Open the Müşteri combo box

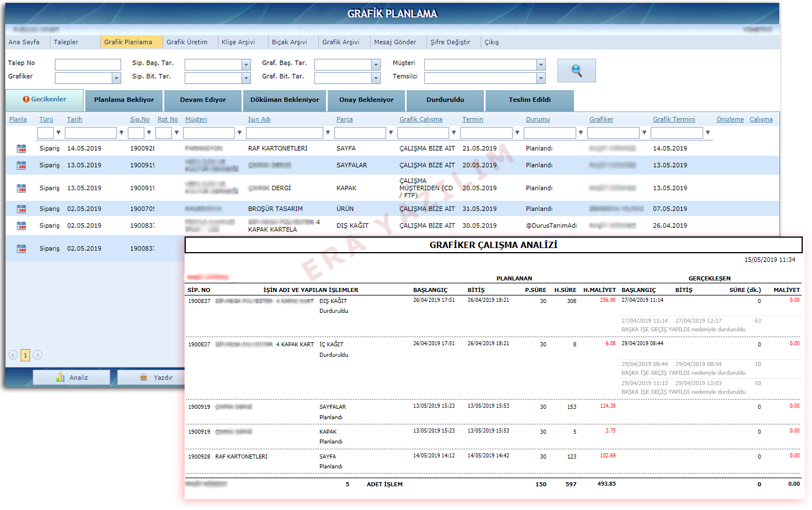(x=541, y=65)
